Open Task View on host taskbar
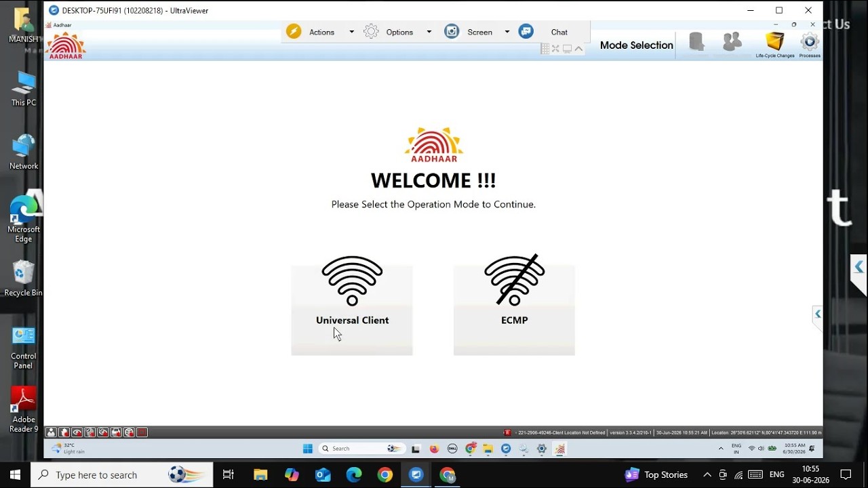 tap(229, 474)
